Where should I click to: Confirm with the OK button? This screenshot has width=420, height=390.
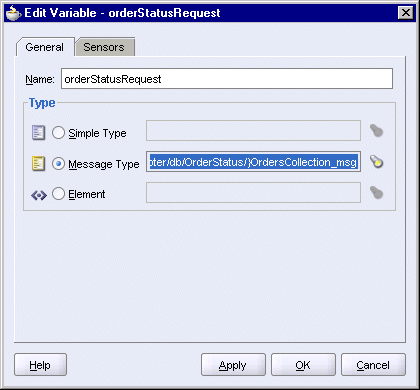point(303,365)
